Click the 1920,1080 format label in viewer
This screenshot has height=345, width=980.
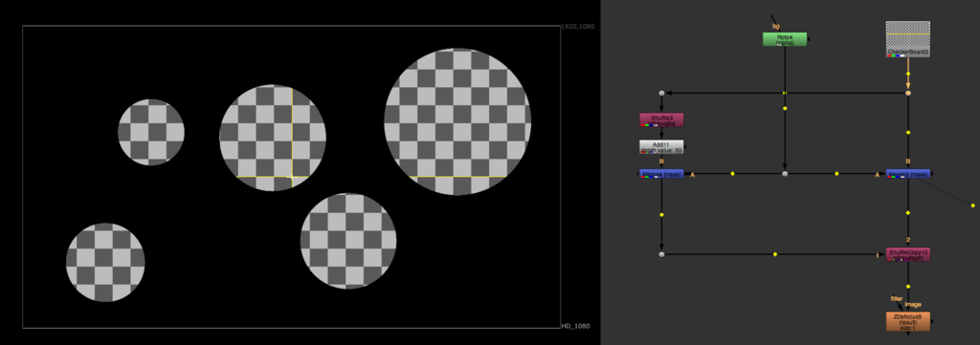pos(578,27)
